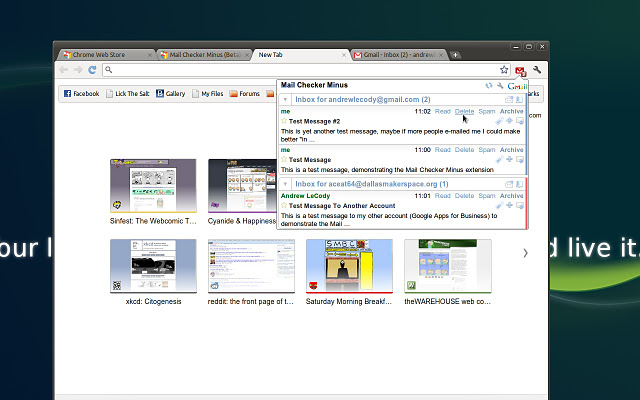This screenshot has height=400, width=640.
Task: Open 'Inbox for andrewlecody@gmail.com (2)' link
Action: coord(363,100)
